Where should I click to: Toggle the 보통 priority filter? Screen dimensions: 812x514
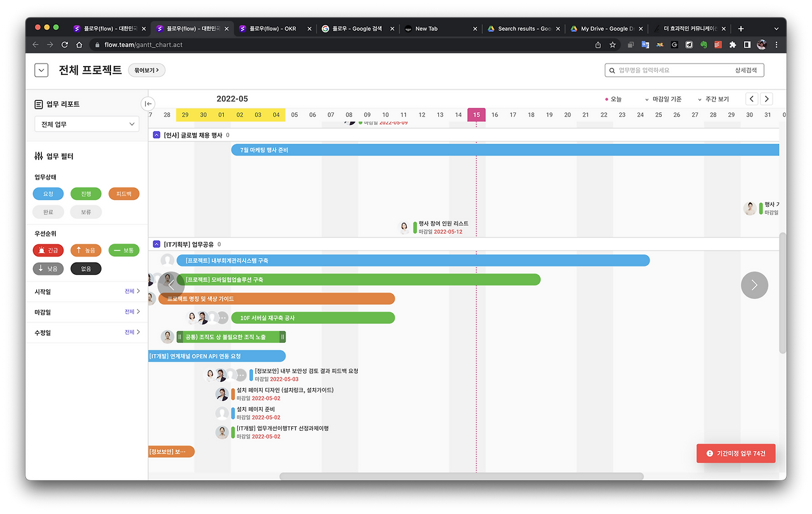pyautogui.click(x=124, y=251)
